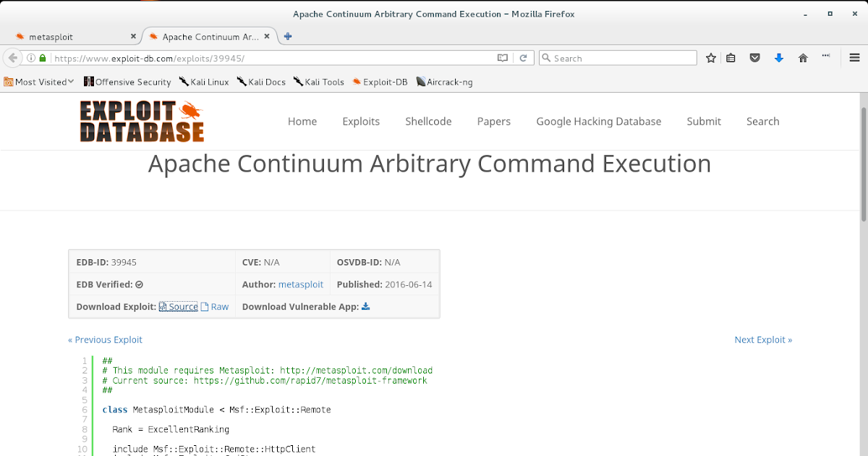Click the EDB-ID: 39945 cell

[152, 262]
